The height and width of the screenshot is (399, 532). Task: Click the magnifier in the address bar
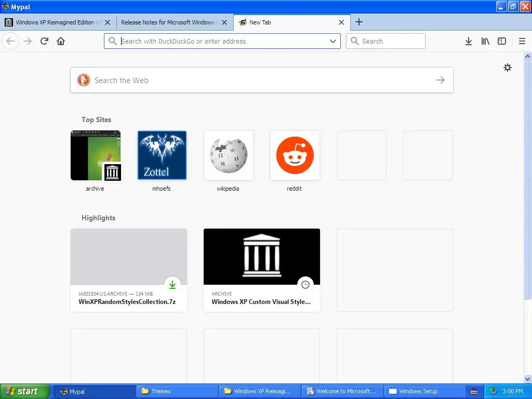pos(112,41)
